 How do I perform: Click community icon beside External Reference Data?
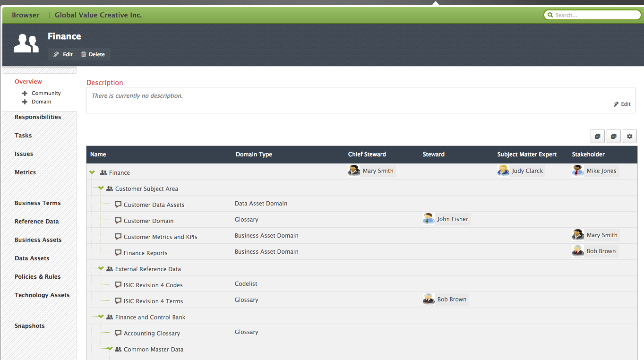click(110, 269)
